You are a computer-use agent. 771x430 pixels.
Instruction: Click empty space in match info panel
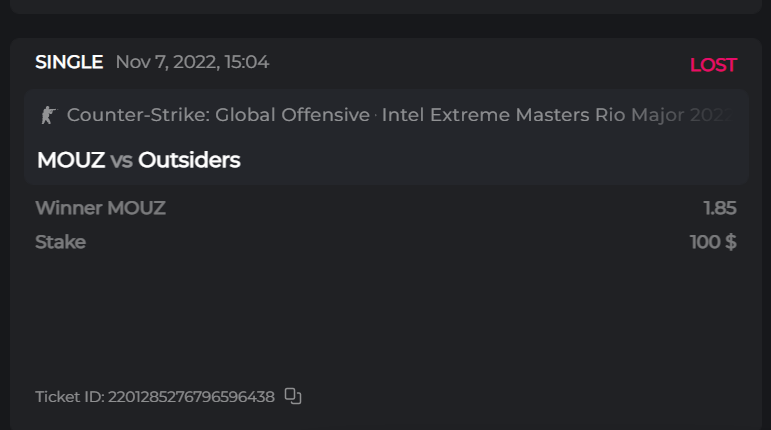[x=500, y=160]
